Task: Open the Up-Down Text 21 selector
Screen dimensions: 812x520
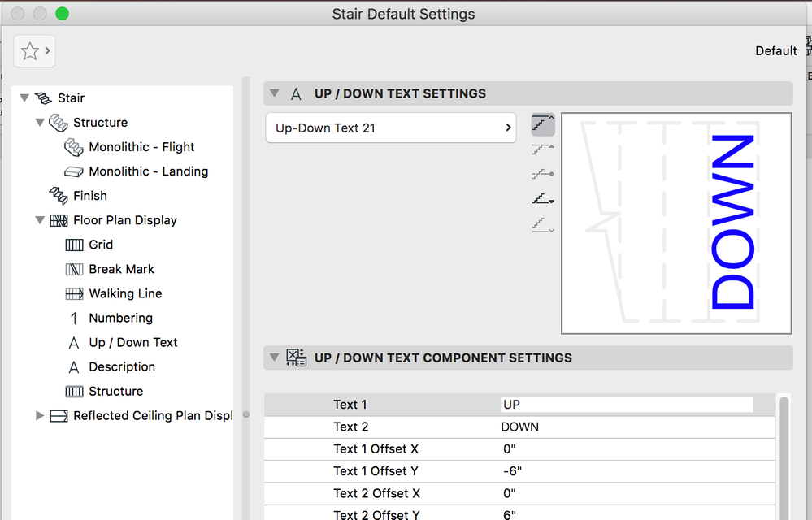Action: pos(391,128)
